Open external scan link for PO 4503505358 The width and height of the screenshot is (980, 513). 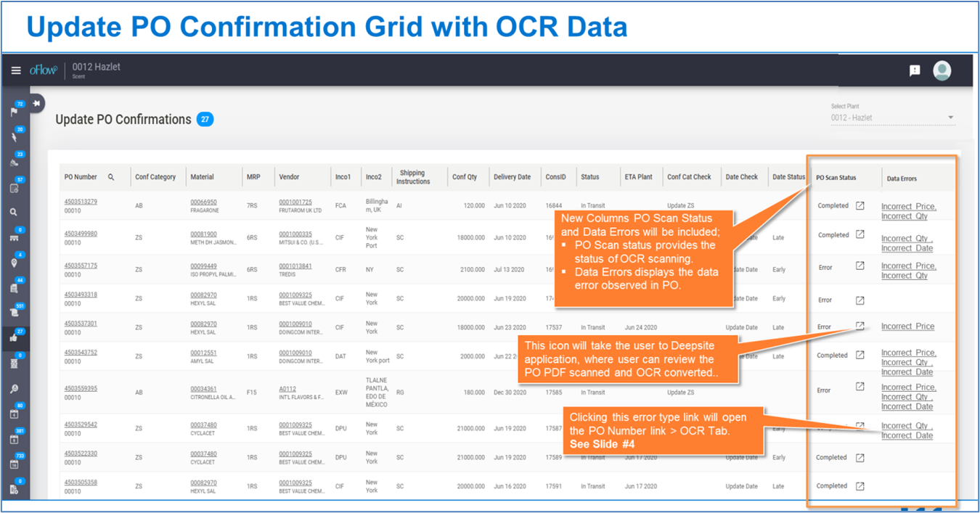pos(859,486)
